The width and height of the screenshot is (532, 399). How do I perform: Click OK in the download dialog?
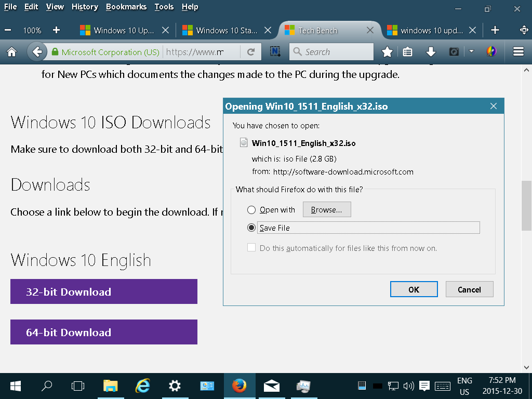(x=414, y=289)
